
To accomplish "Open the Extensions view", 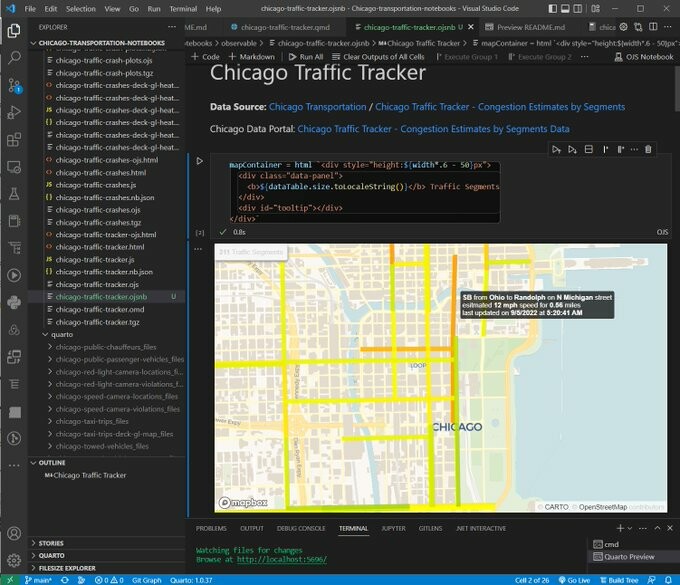I will [x=14, y=140].
